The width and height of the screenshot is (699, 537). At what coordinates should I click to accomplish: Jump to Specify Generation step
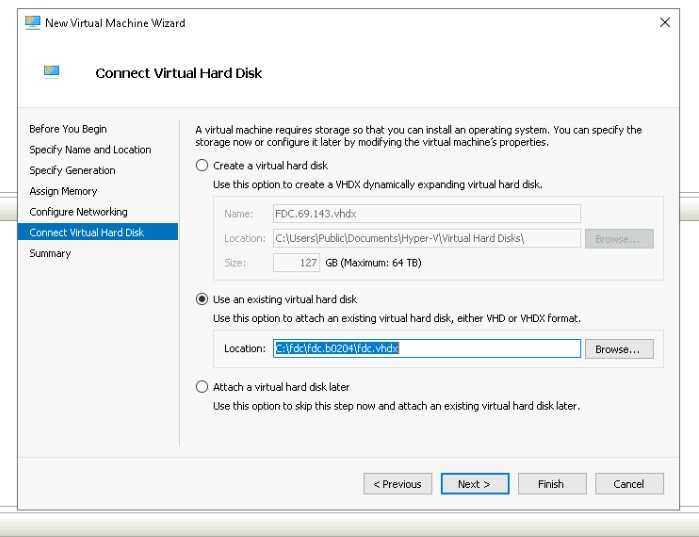point(72,171)
